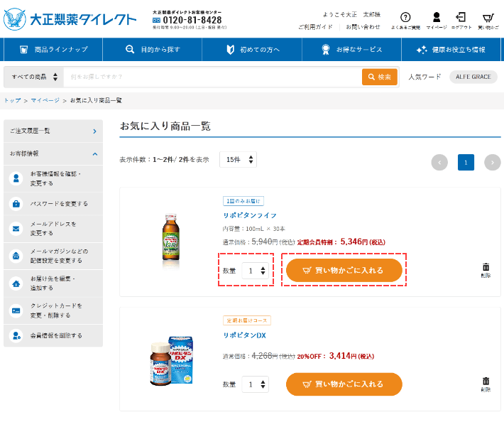Click lock icon for パスワードを変更する
This screenshot has height=427, width=504.
click(x=16, y=204)
